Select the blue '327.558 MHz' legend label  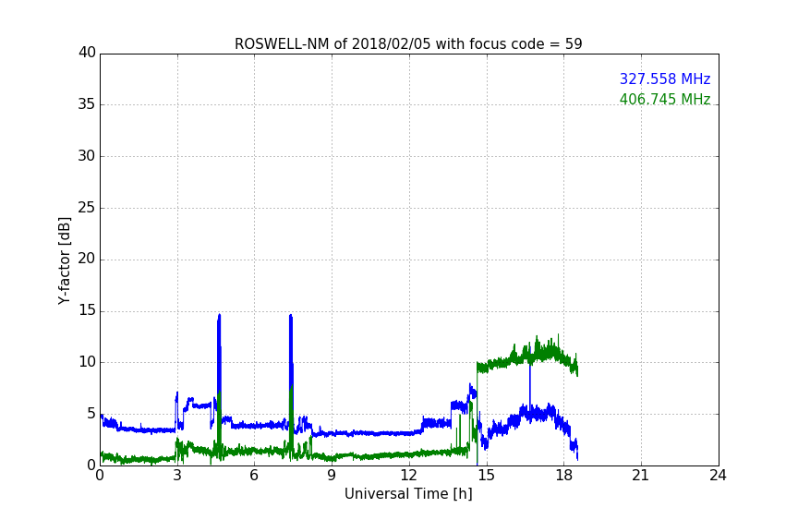[x=665, y=79]
